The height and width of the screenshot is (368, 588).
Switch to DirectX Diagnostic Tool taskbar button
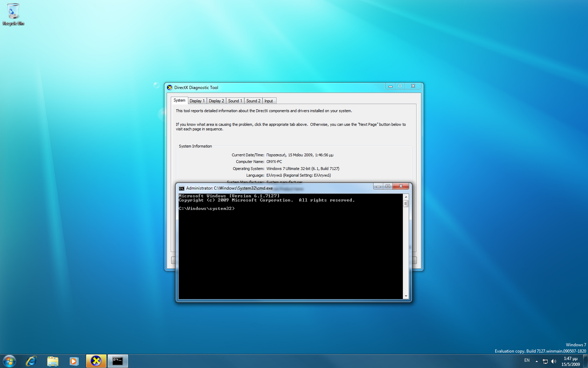coord(96,361)
